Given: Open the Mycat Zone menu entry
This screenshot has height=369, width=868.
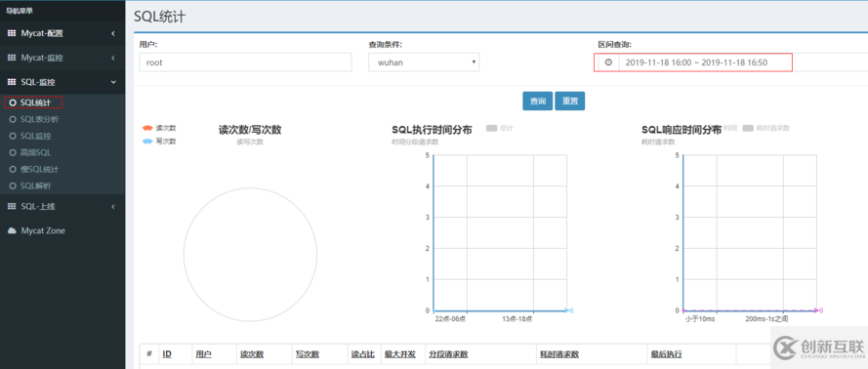Looking at the screenshot, I should (x=43, y=230).
